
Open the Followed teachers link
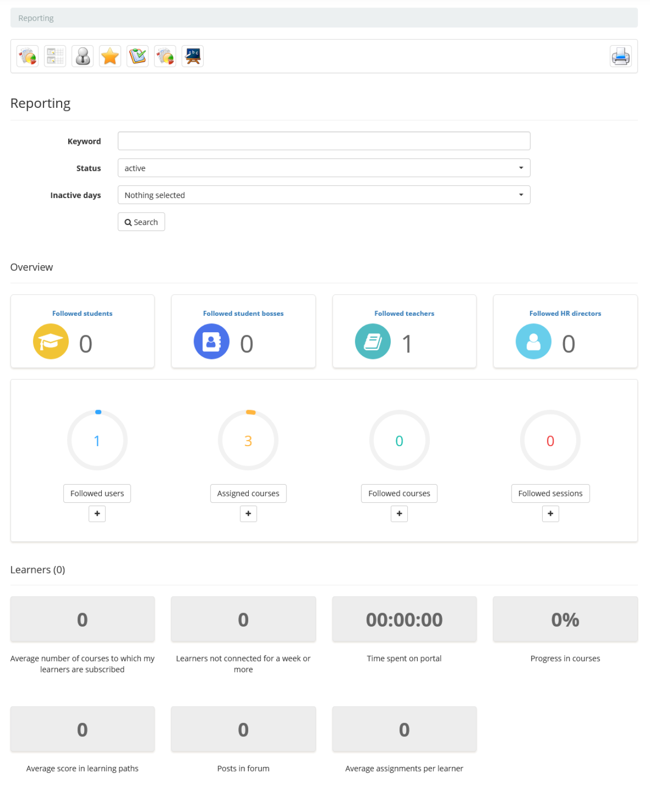[x=404, y=313]
